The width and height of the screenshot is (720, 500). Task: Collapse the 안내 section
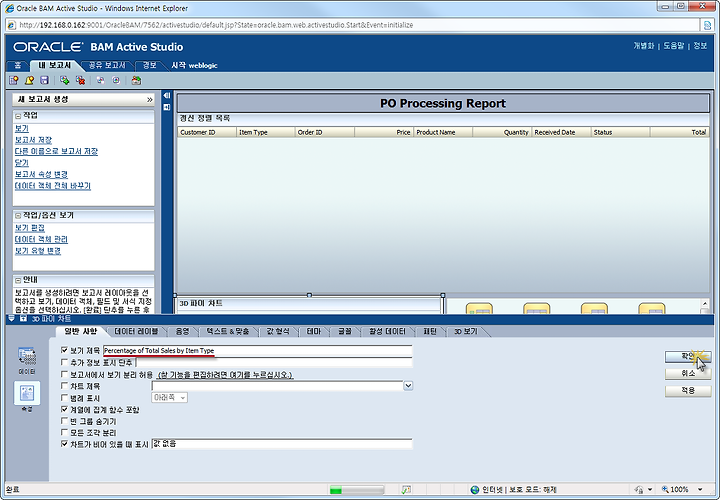coord(18,280)
